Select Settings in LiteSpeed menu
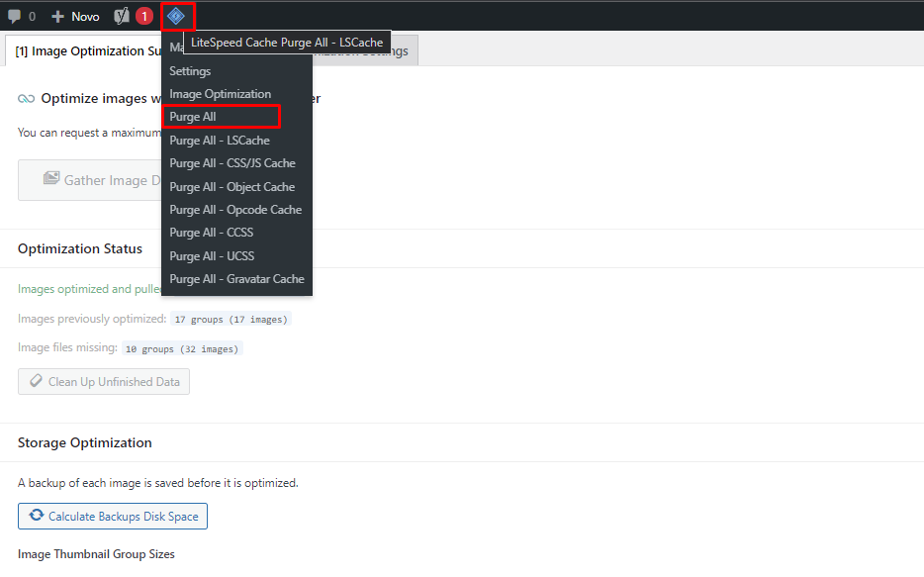924x577 pixels. (x=190, y=70)
